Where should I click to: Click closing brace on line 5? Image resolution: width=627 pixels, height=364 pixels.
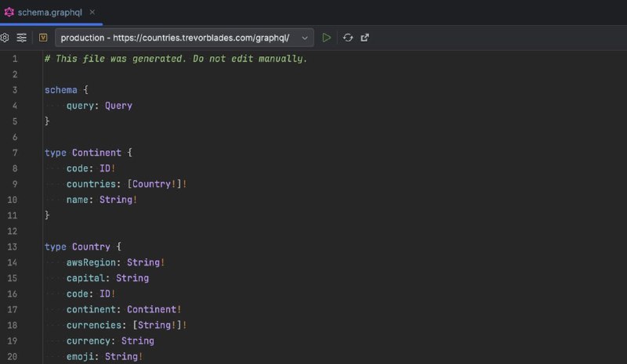[x=47, y=121]
